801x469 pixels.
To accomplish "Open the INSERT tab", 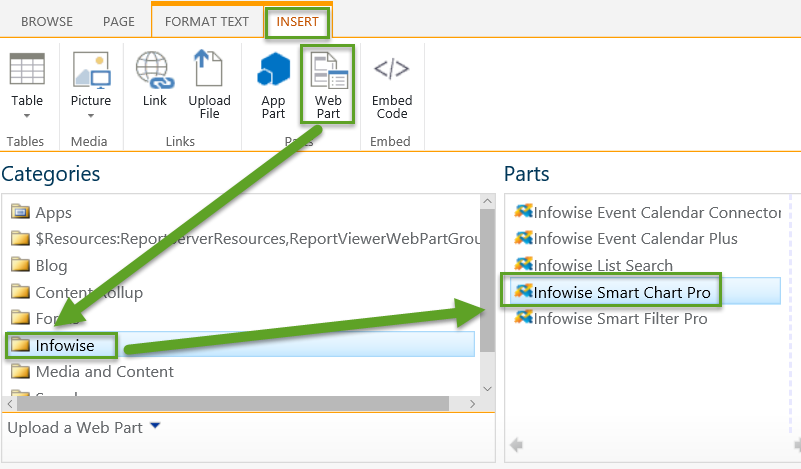I will (x=297, y=21).
